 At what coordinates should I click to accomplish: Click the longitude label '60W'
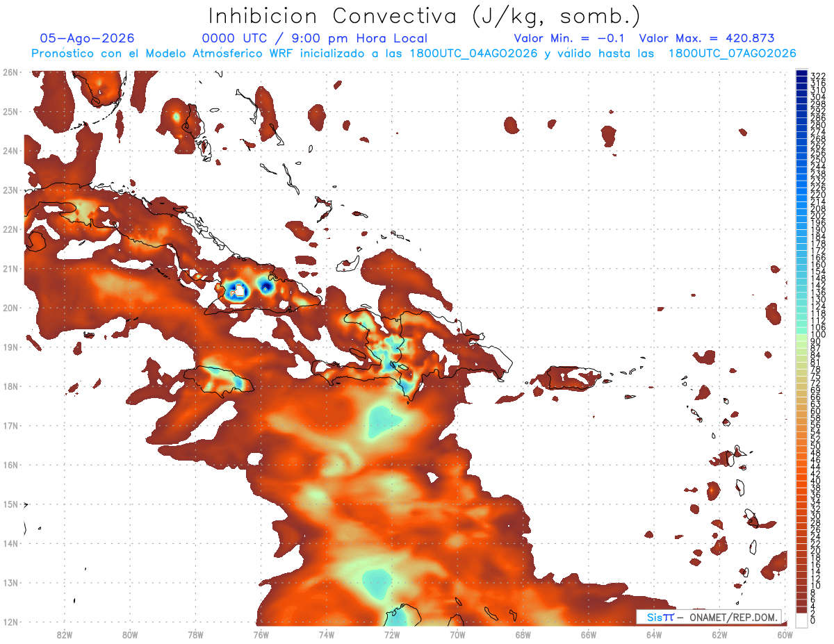(x=785, y=634)
